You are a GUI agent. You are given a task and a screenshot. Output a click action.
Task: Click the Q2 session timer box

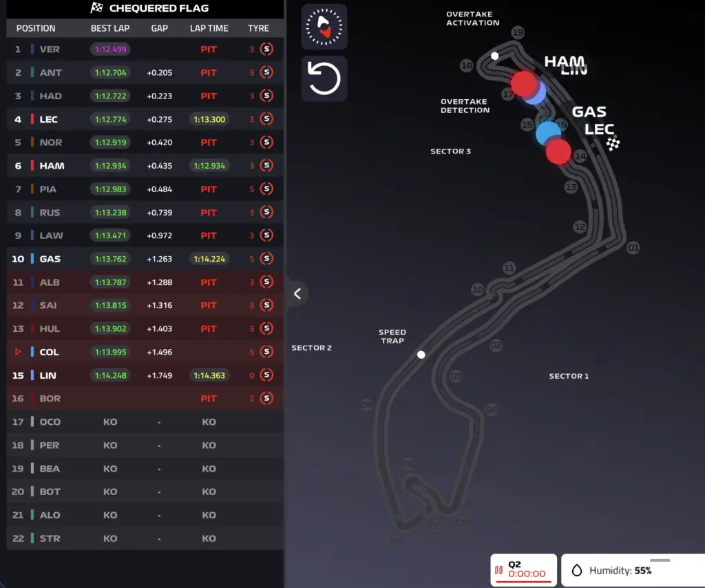click(x=523, y=569)
